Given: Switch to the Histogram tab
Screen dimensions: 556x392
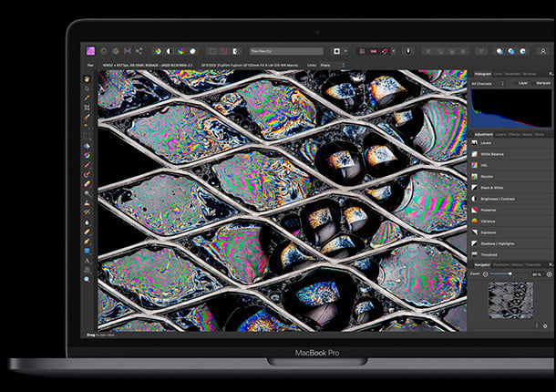Looking at the screenshot, I should click(482, 74).
